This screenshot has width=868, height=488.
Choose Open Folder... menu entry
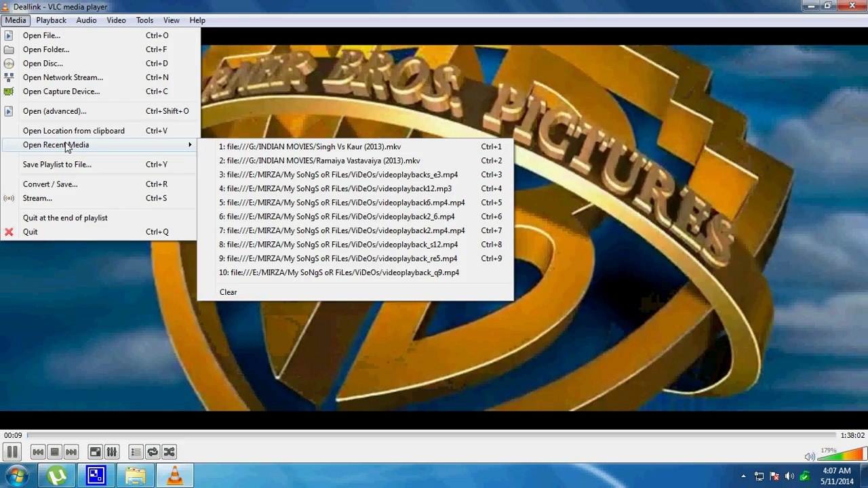99,49
